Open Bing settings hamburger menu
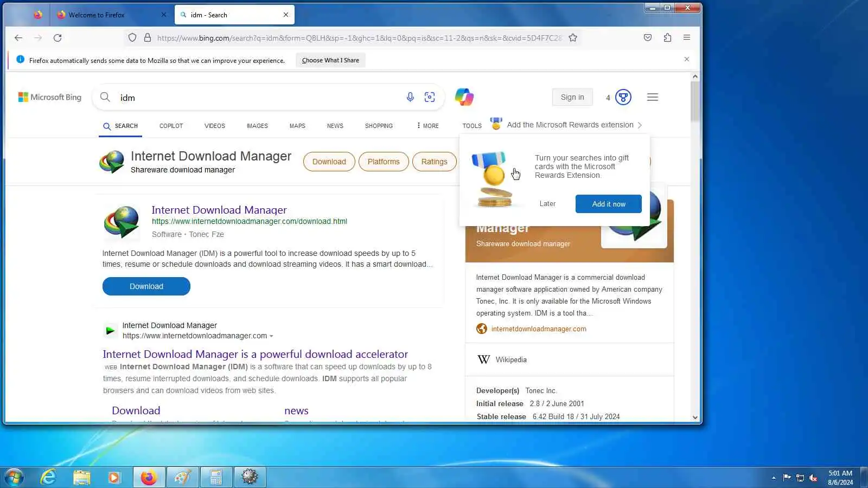Image resolution: width=868 pixels, height=488 pixels. click(x=653, y=97)
